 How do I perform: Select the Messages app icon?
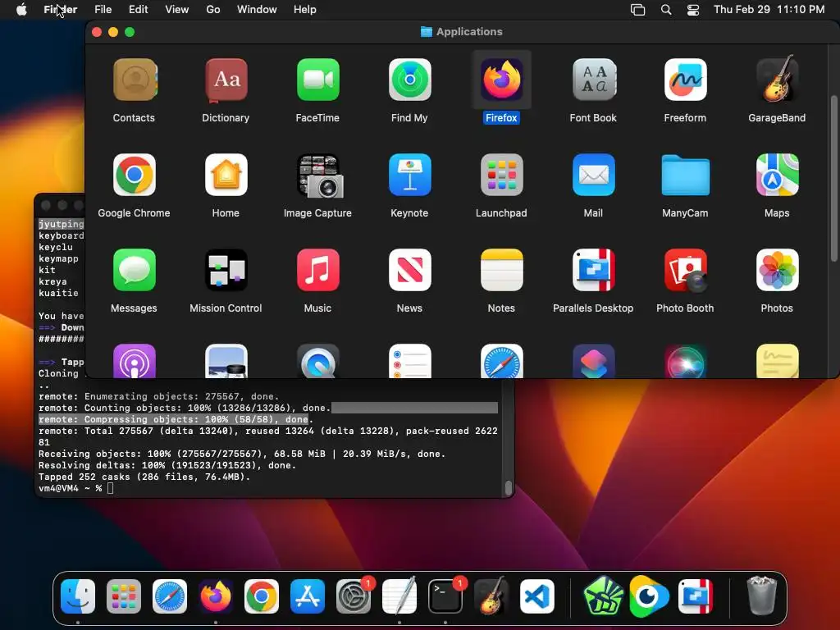click(x=135, y=270)
